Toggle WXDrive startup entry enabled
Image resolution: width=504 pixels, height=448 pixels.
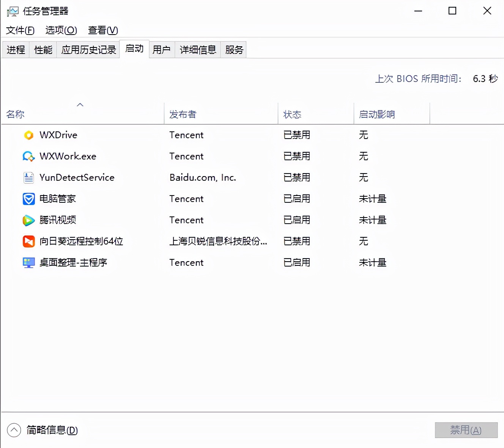click(x=297, y=135)
